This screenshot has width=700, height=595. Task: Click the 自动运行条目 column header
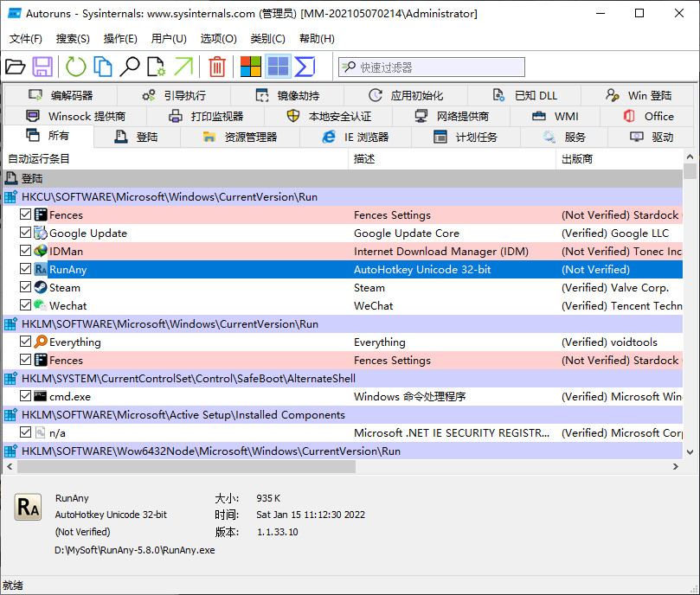pos(39,159)
